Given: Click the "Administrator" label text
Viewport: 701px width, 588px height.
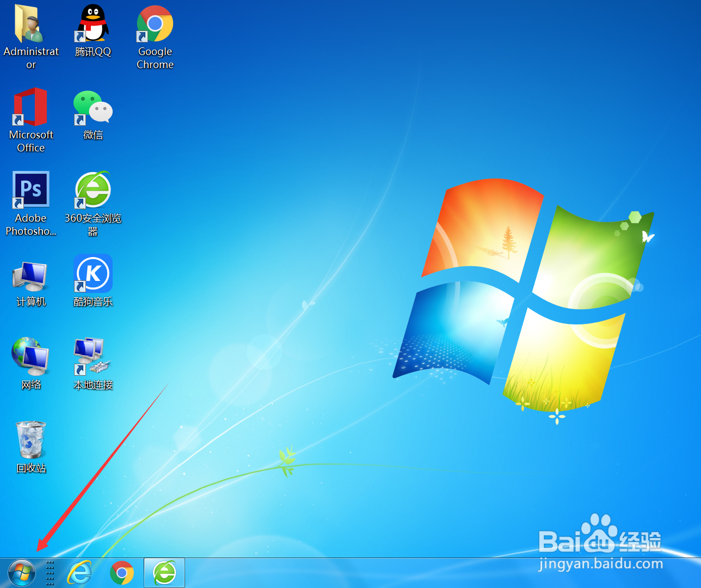Looking at the screenshot, I should (x=31, y=58).
